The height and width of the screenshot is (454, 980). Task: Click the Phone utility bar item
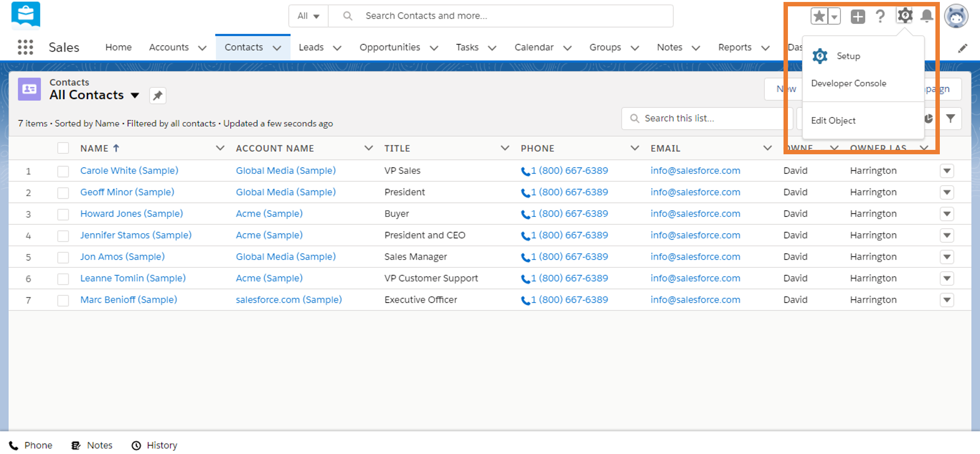coord(31,445)
